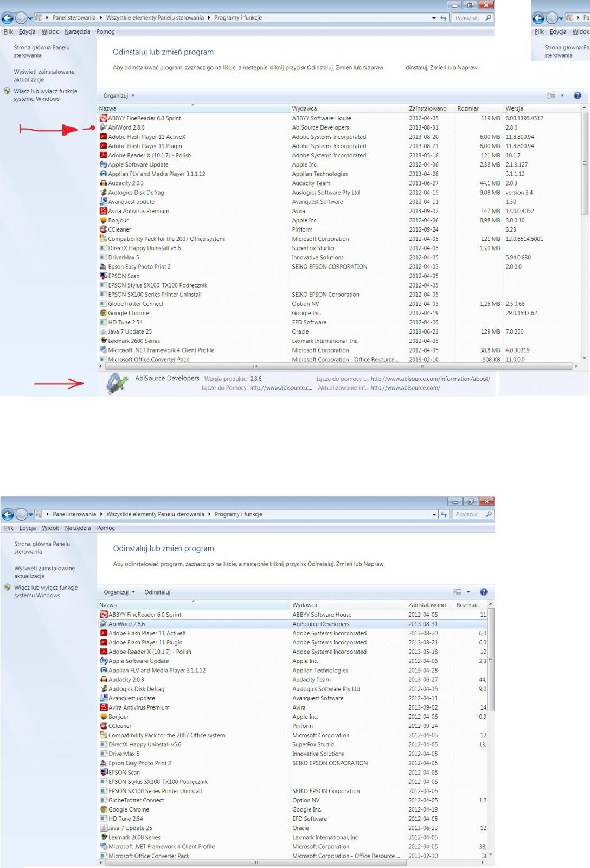Viewport: 590px width, 868px height.
Task: Open Strona główna Panelu sterowania link in the lower window
Action: pyautogui.click(x=42, y=548)
